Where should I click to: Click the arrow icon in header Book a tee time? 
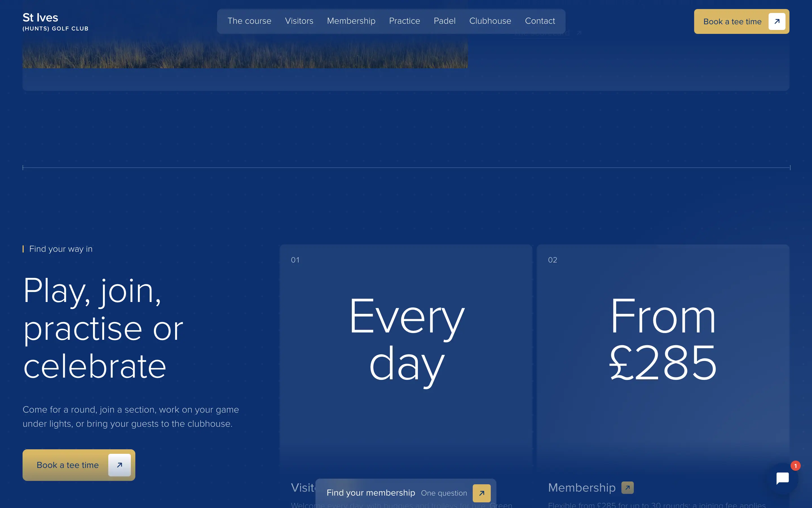tap(777, 21)
